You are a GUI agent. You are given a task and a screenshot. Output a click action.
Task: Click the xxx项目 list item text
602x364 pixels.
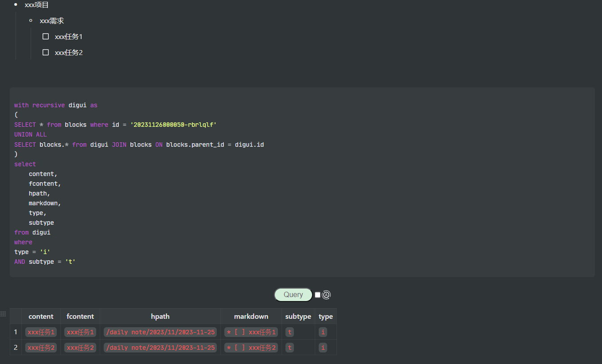pos(37,5)
